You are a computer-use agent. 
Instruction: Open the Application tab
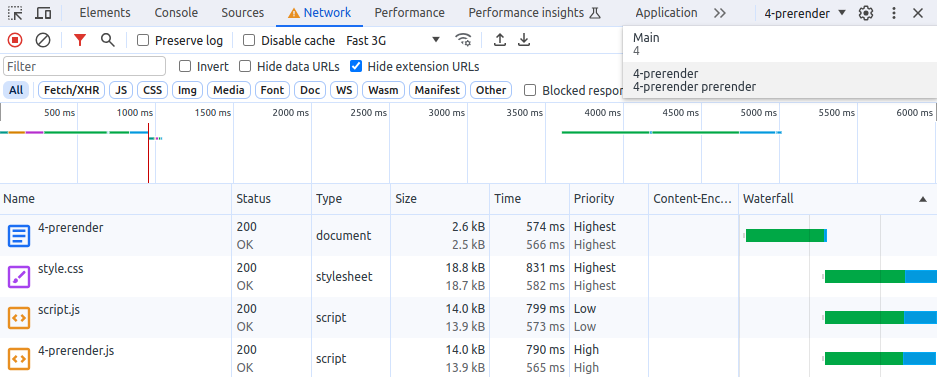(666, 13)
